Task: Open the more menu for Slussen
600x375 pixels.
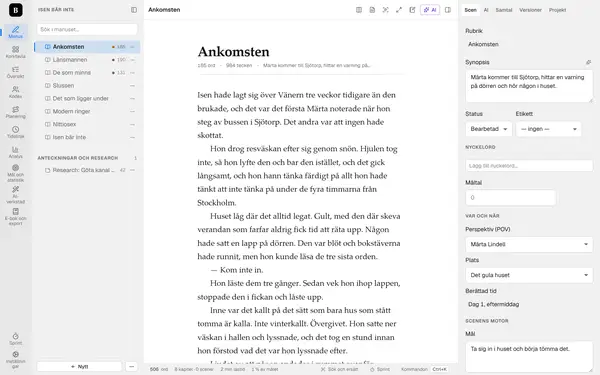Action: tap(132, 86)
